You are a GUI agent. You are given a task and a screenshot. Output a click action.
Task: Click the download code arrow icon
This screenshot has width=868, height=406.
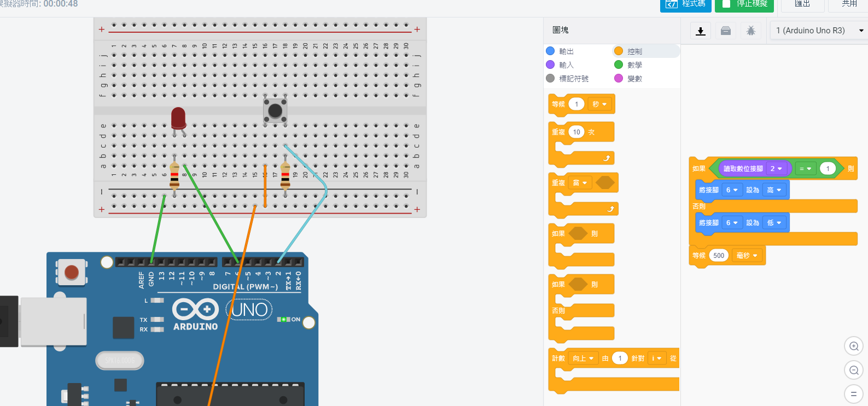(700, 31)
